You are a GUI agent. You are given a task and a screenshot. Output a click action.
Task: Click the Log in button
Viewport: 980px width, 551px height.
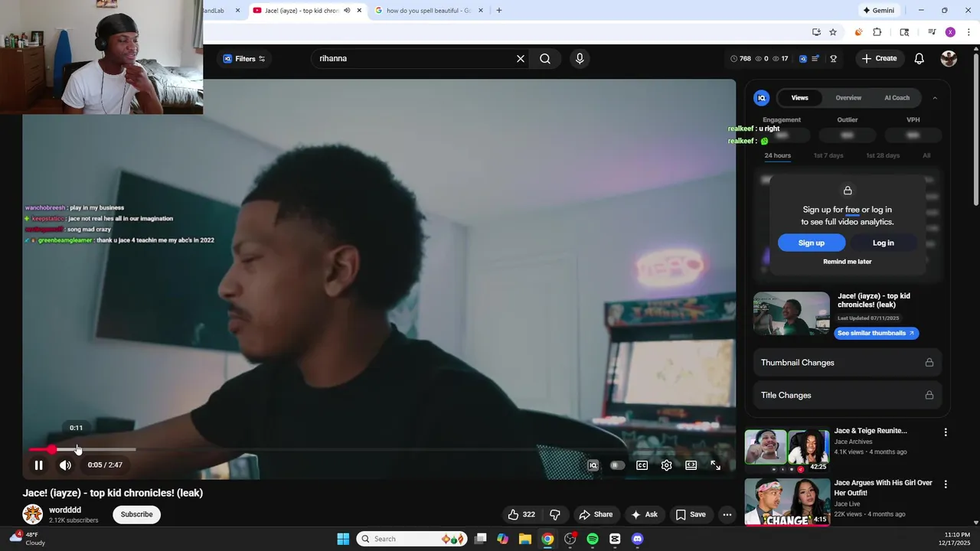coord(883,243)
